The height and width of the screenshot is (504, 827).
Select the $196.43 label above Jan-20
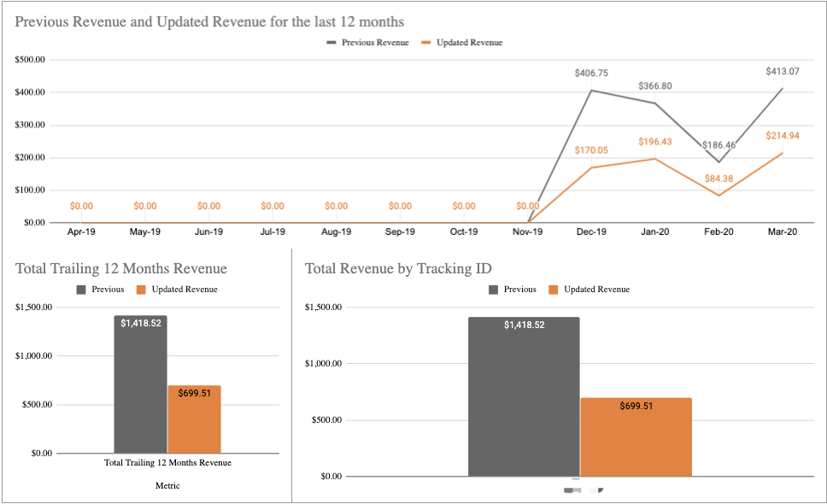pos(655,142)
